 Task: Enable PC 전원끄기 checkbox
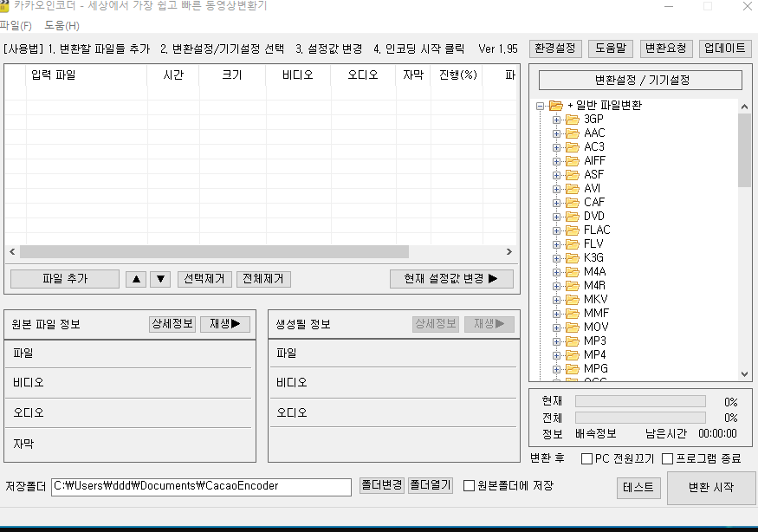tap(586, 458)
